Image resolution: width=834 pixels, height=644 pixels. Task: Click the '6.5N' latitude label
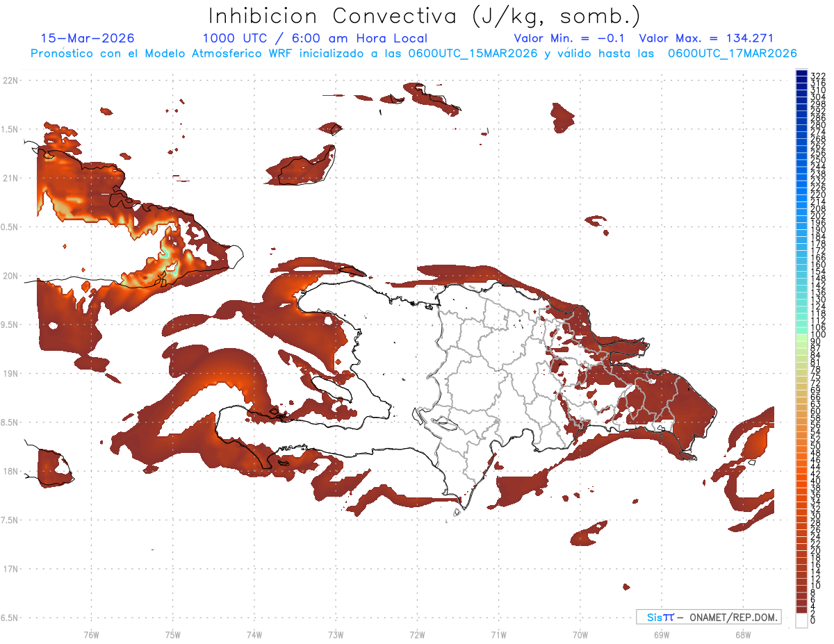[x=10, y=618]
